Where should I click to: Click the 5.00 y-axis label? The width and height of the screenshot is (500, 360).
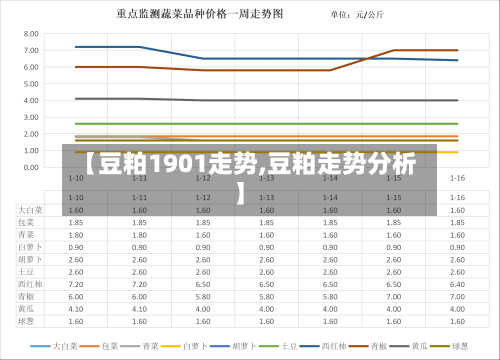(x=31, y=84)
